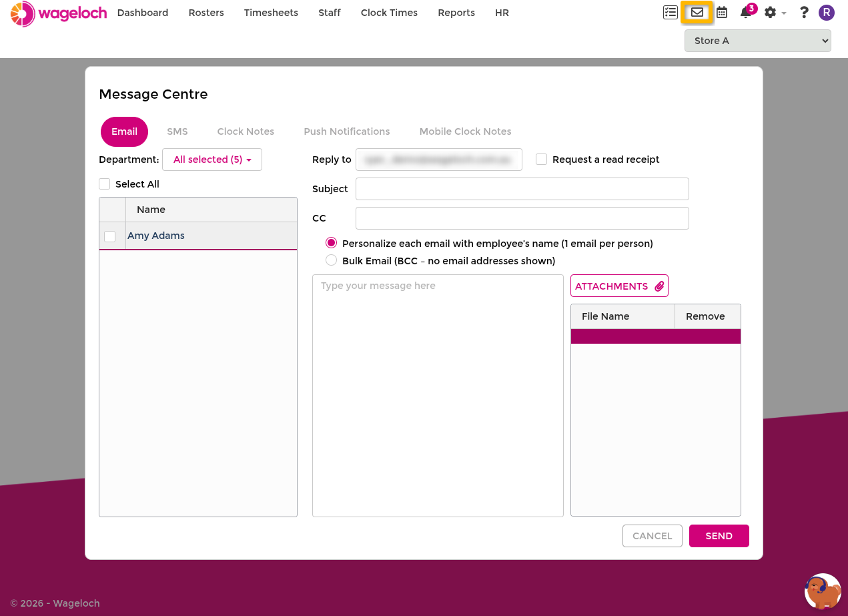Select Personalize each email option
The height and width of the screenshot is (616, 848).
click(x=331, y=243)
